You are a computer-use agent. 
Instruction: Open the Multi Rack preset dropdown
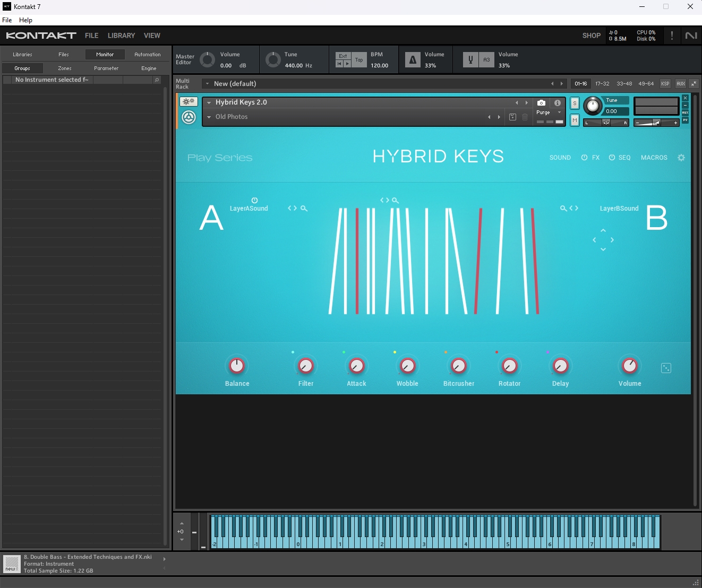click(207, 84)
